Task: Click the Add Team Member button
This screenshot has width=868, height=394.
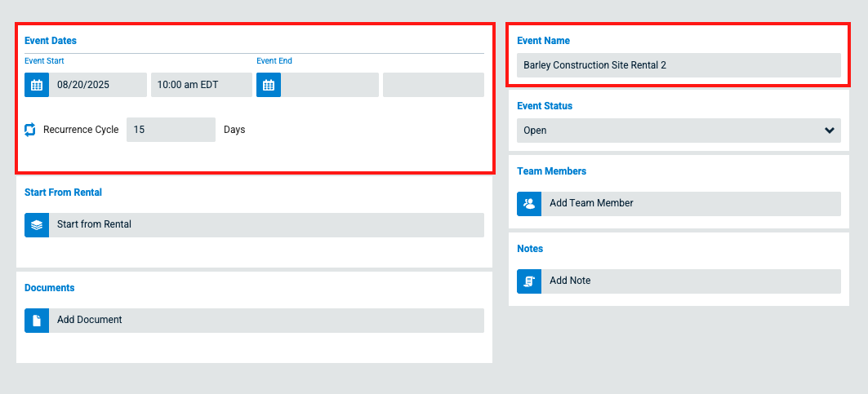Action: [679, 204]
